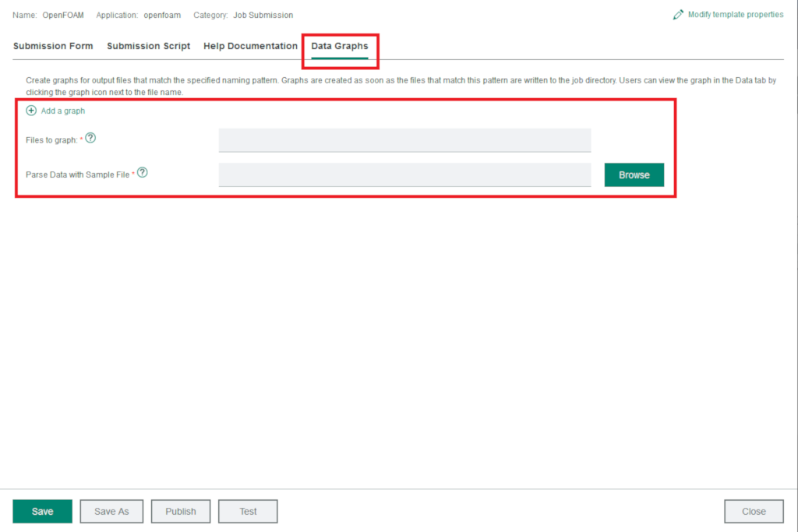Click the Modify template properties link
This screenshot has height=532, width=798.
tap(736, 15)
